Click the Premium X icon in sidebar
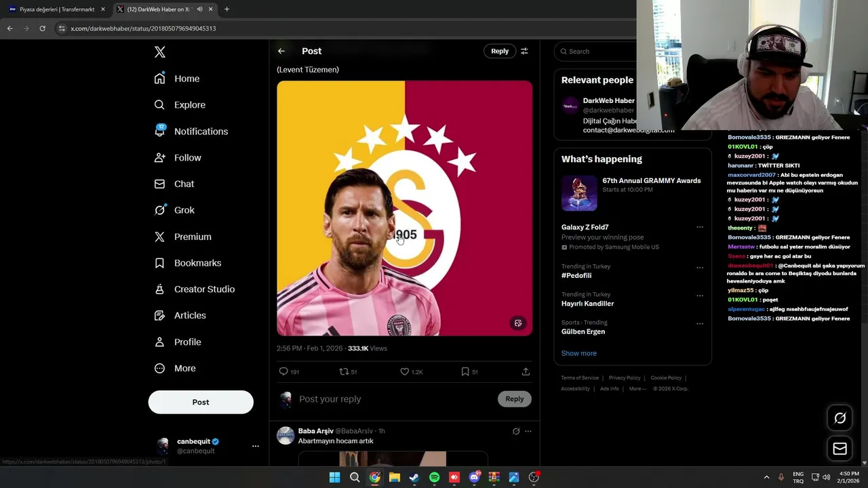 click(x=159, y=237)
